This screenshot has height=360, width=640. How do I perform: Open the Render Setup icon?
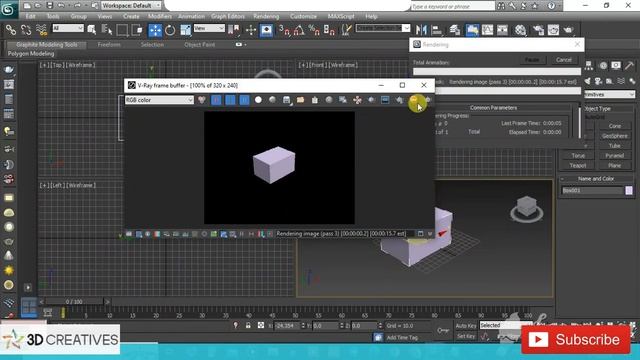tap(538, 30)
